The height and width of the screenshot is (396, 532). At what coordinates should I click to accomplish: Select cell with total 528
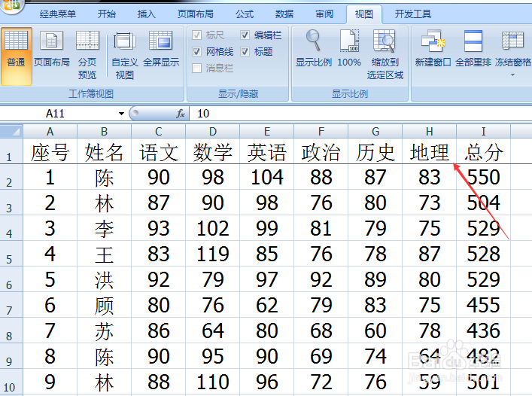(484, 254)
